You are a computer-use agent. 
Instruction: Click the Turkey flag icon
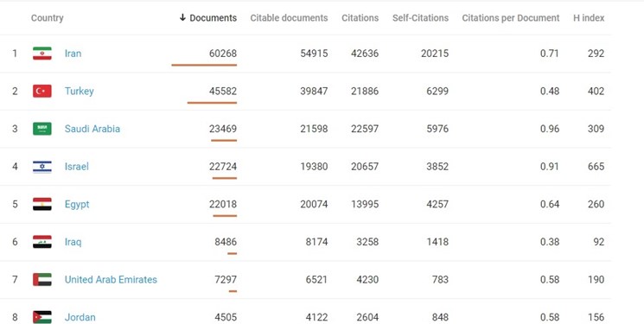click(x=42, y=92)
